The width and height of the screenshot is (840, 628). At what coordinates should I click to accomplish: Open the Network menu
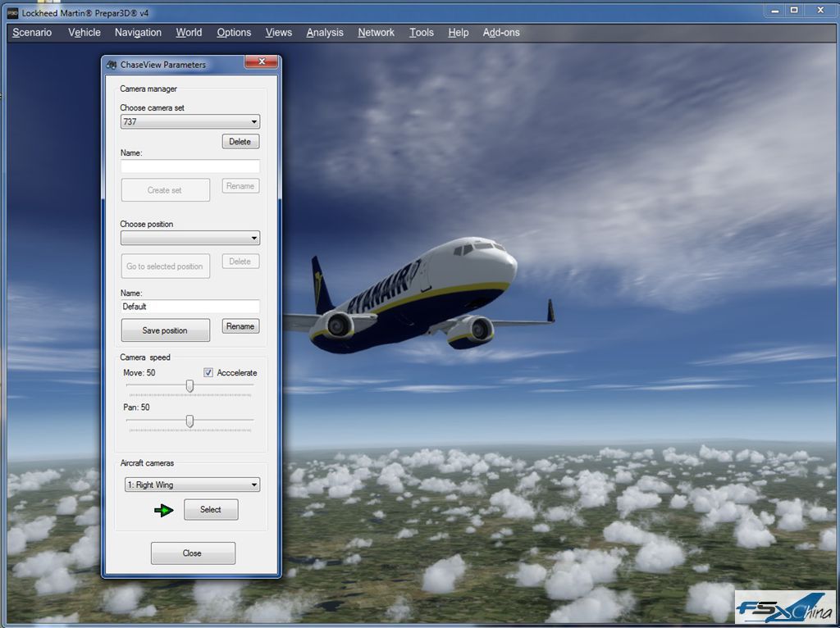click(x=376, y=33)
